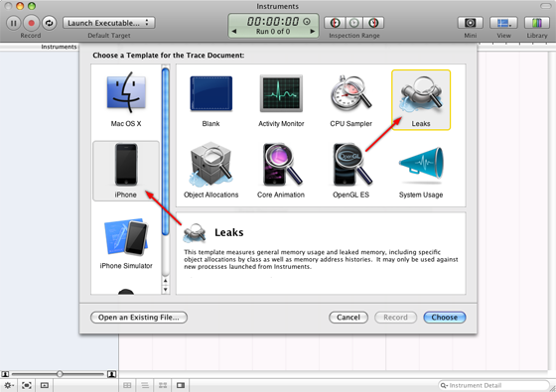Start recording with the red Record button
The image size is (556, 392).
click(31, 23)
